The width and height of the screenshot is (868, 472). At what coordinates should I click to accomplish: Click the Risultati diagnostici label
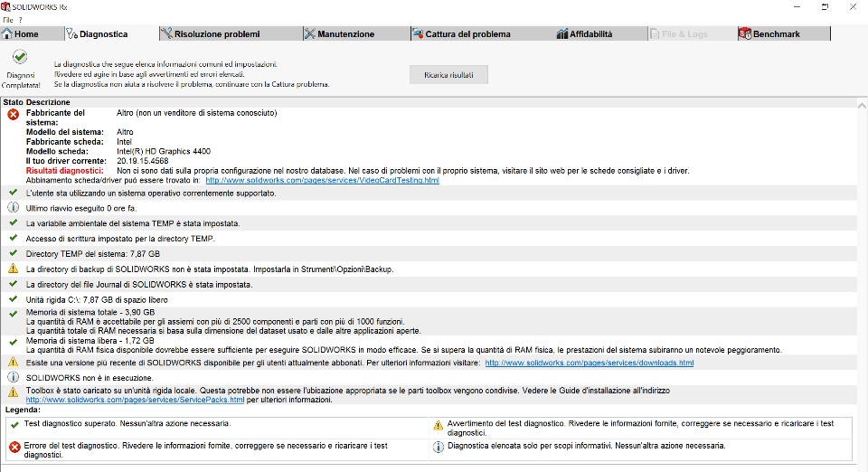65,170
